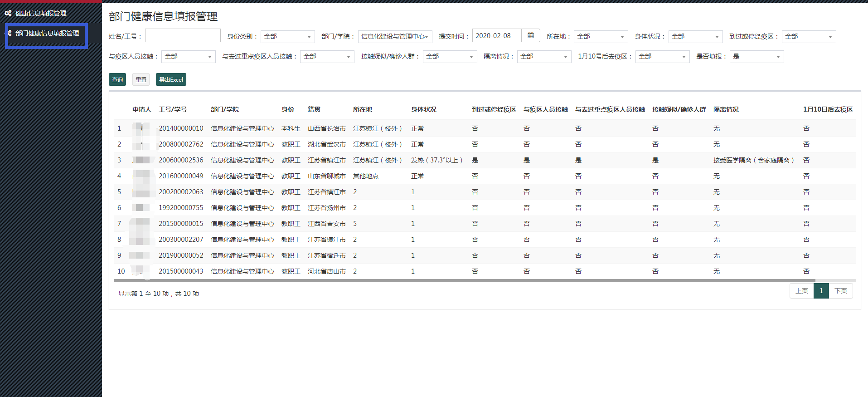
Task: Open the 身份类别 dropdown
Action: 287,36
